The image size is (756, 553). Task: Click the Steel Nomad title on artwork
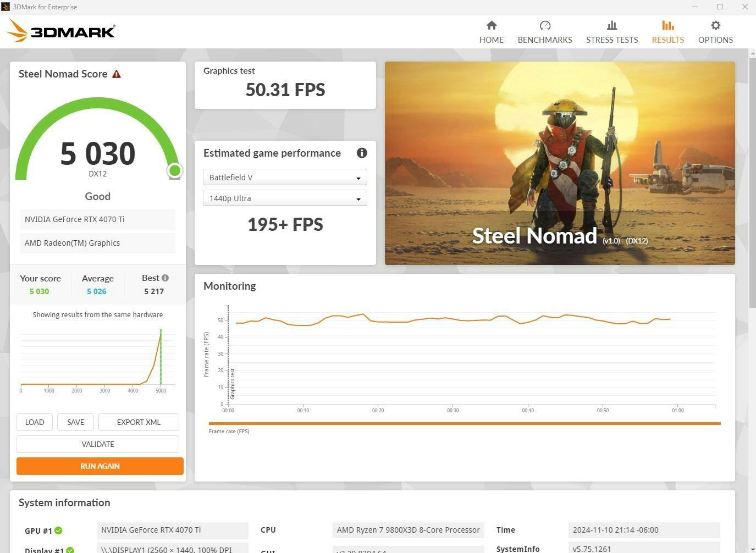pyautogui.click(x=534, y=236)
